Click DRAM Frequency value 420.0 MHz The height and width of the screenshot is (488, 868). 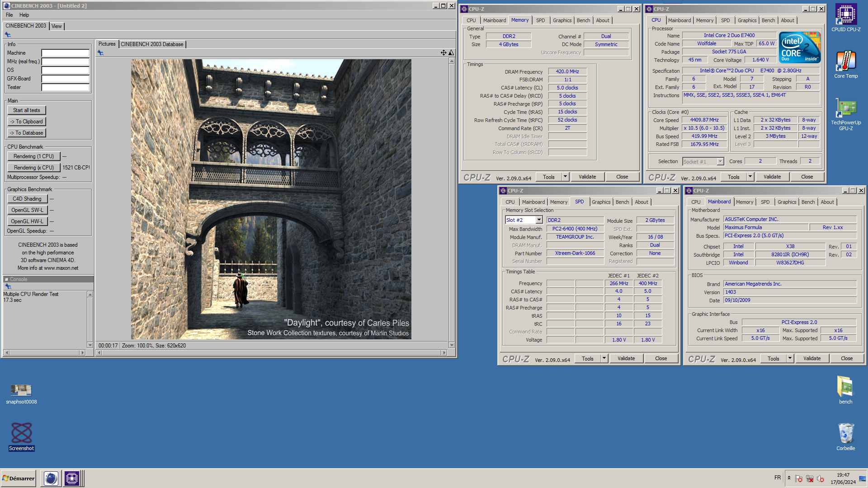tap(567, 71)
